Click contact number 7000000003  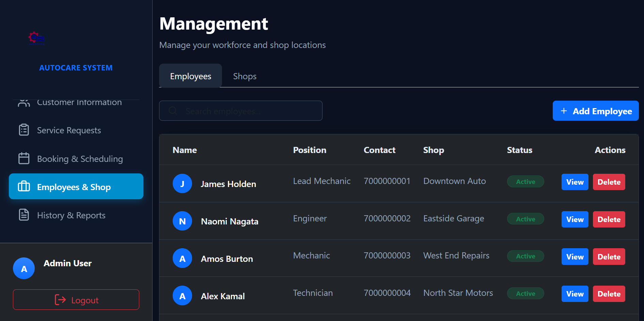pyautogui.click(x=387, y=255)
